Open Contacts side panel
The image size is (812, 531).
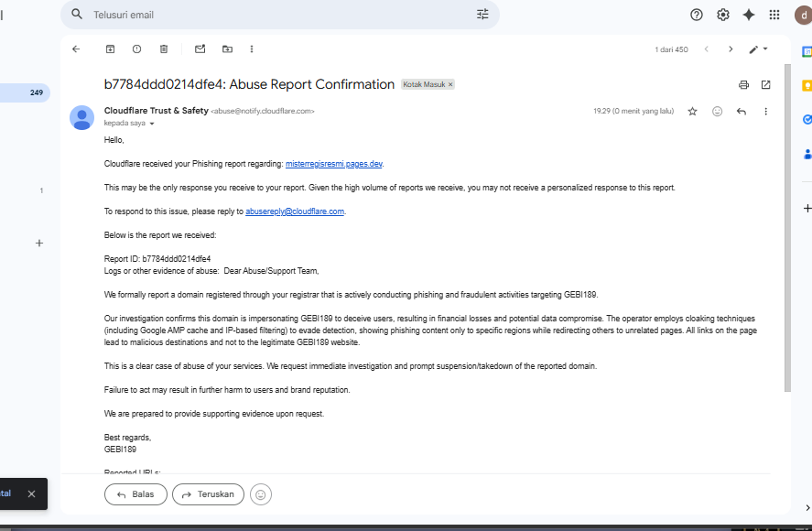(x=807, y=154)
